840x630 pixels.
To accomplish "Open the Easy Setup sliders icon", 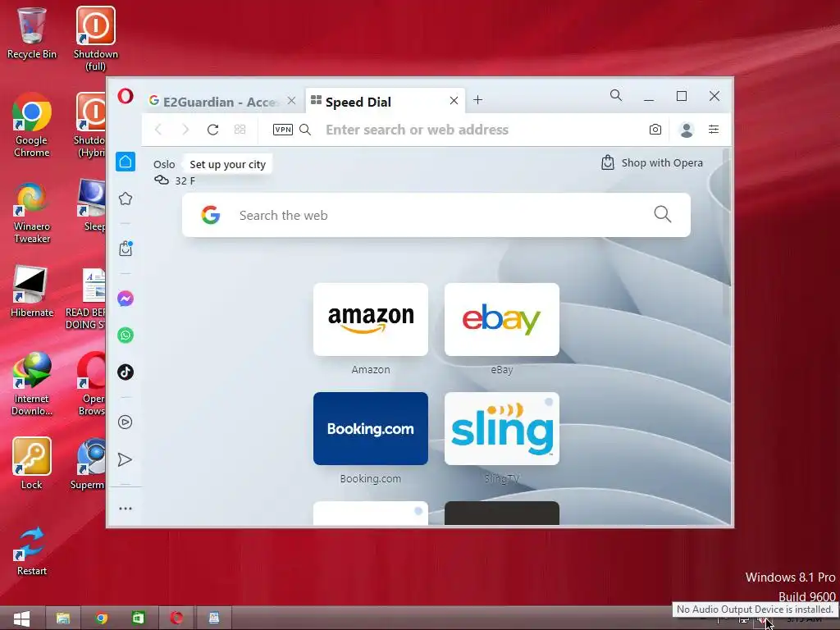I will pyautogui.click(x=714, y=130).
